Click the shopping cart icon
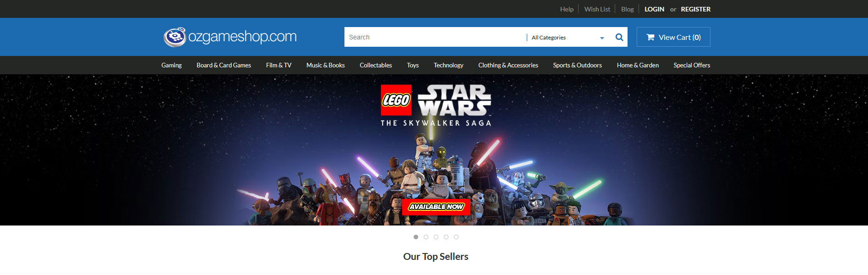The width and height of the screenshot is (868, 275). pos(650,37)
